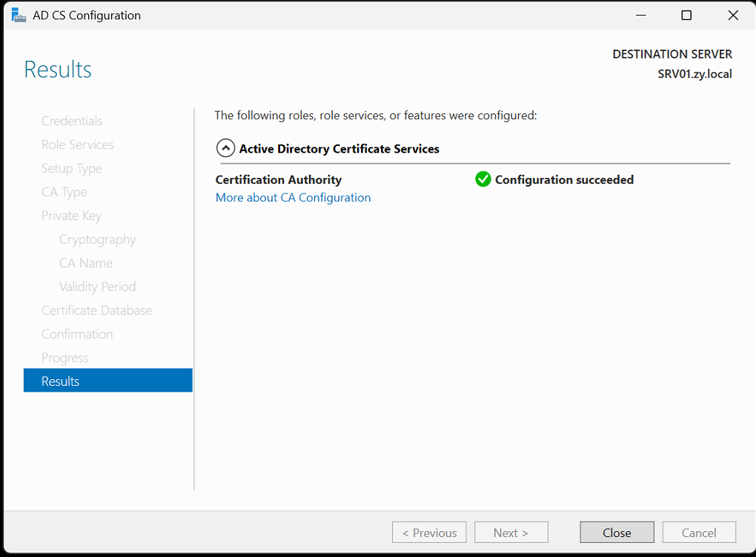Select the Setup Type step
This screenshot has height=557, width=756.
pyautogui.click(x=71, y=169)
